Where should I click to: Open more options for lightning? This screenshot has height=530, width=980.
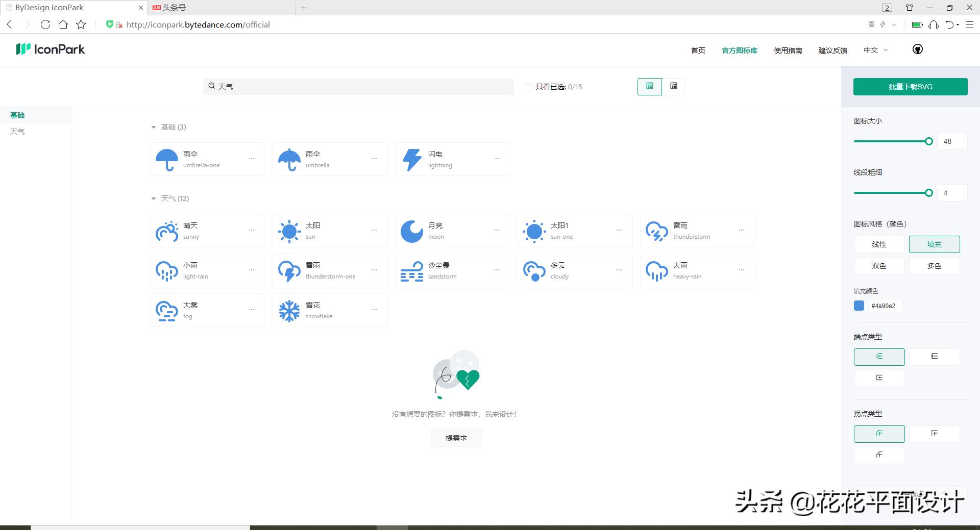(x=497, y=159)
